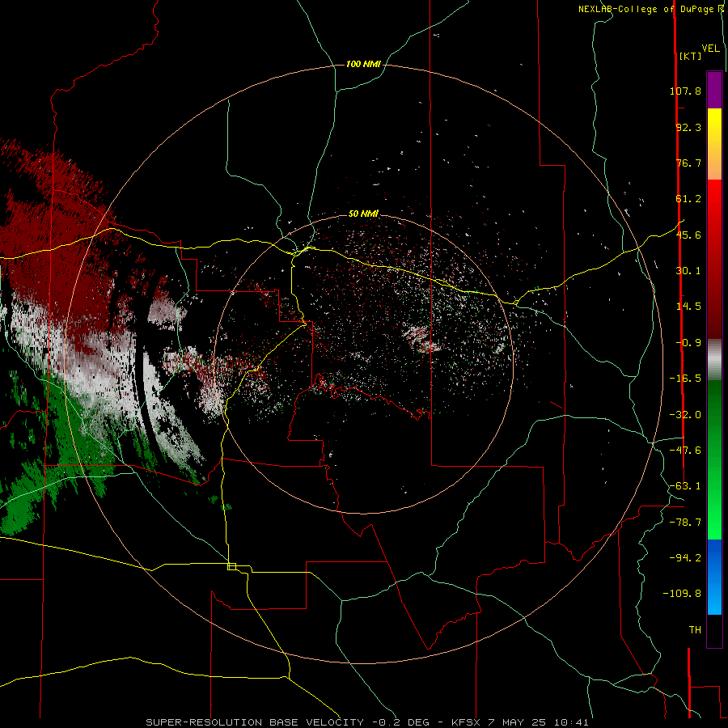The width and height of the screenshot is (728, 728).
Task: Click the small yellow square highway marker
Action: (x=231, y=566)
